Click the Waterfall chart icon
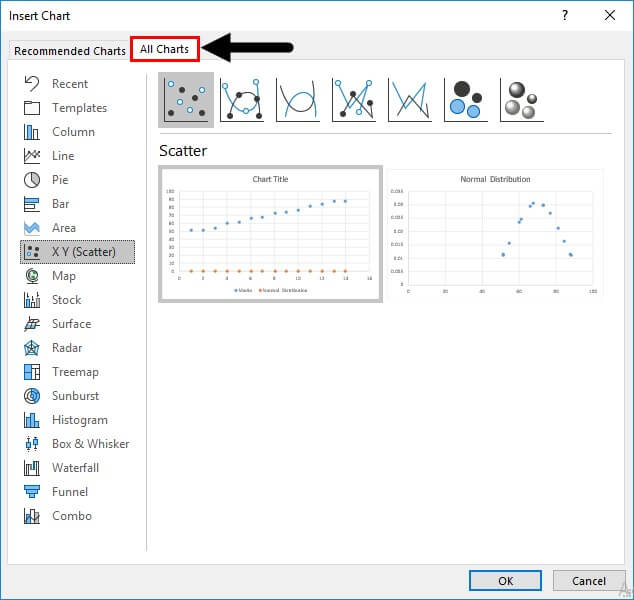The width and height of the screenshot is (634, 600). (x=32, y=468)
